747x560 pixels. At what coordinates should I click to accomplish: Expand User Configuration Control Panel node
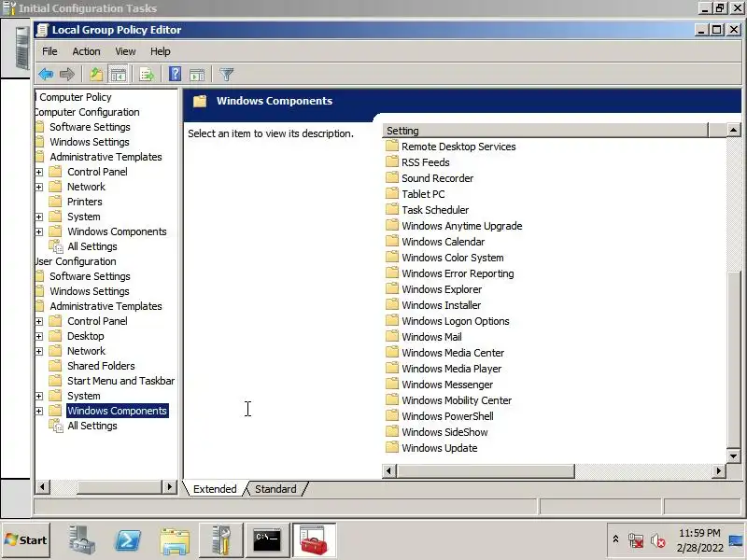pyautogui.click(x=39, y=321)
